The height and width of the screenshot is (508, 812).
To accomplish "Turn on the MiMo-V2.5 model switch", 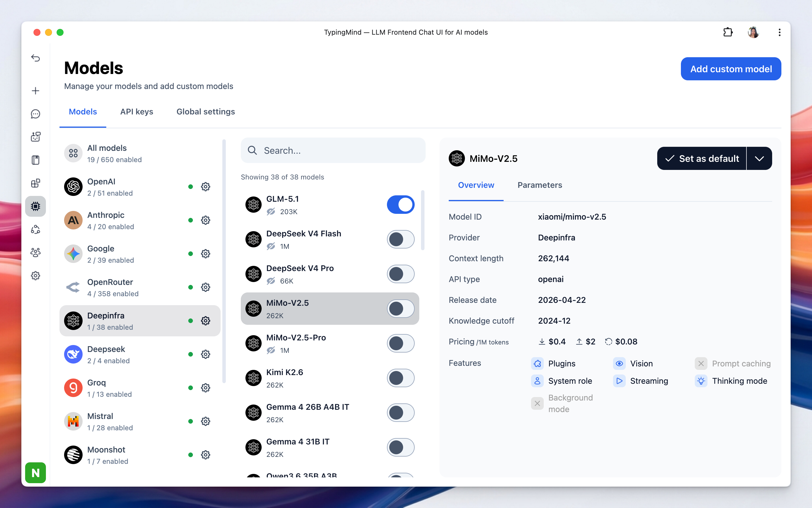I will click(x=401, y=308).
